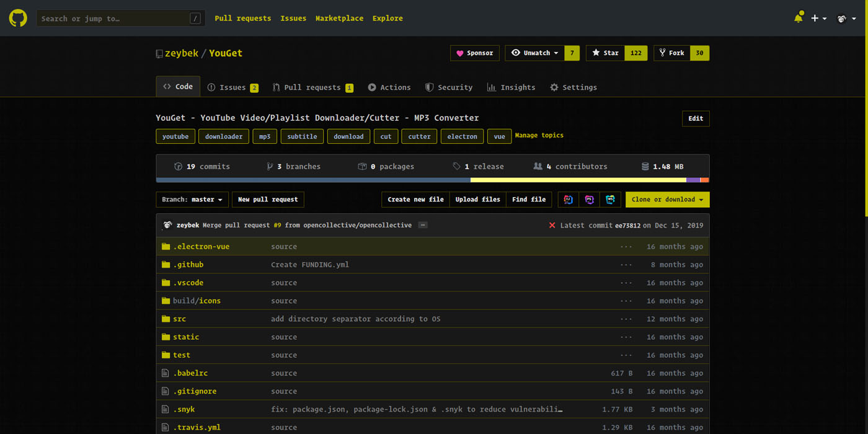Open the Branch: master dropdown

tap(192, 199)
